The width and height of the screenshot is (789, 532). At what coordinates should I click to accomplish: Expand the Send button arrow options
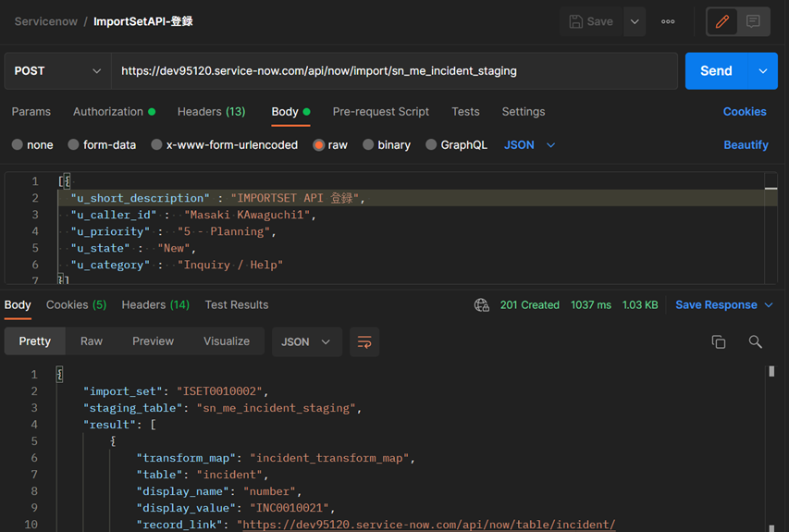(x=763, y=70)
